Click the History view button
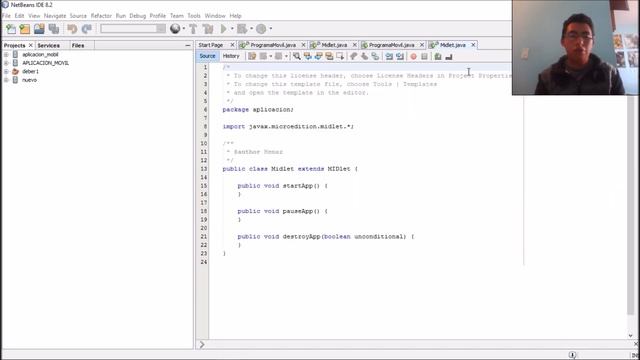This screenshot has height=360, width=640. 231,56
